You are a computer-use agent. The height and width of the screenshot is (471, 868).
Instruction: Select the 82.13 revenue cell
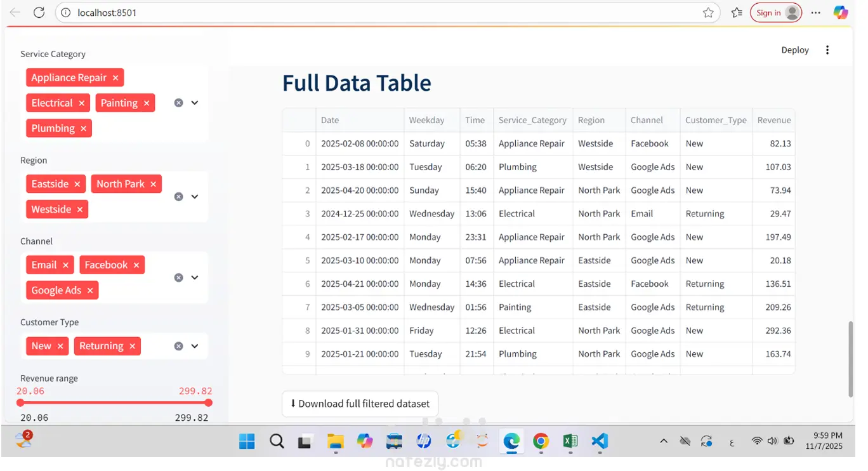tap(773, 143)
